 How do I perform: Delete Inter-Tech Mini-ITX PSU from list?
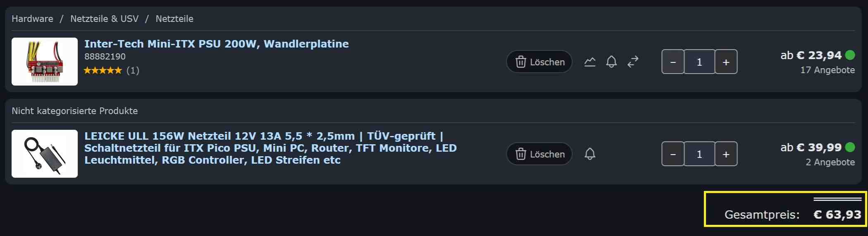539,62
